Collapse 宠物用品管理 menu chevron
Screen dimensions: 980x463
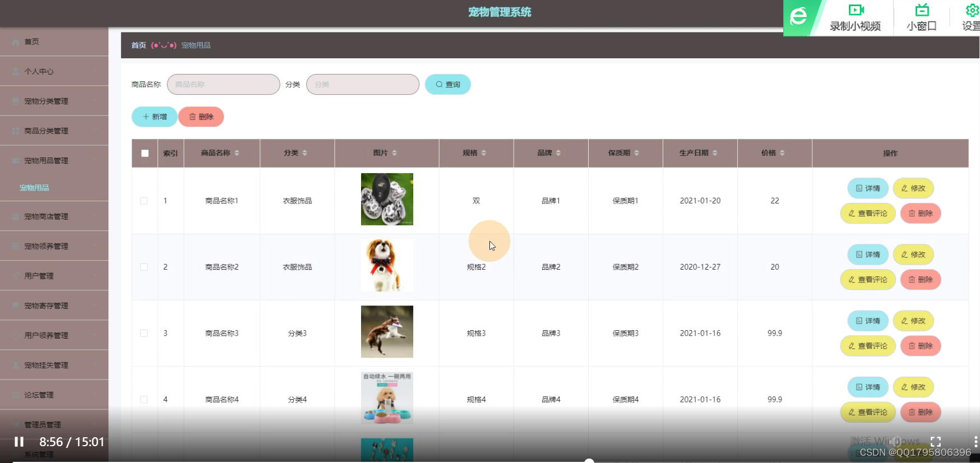pos(95,161)
